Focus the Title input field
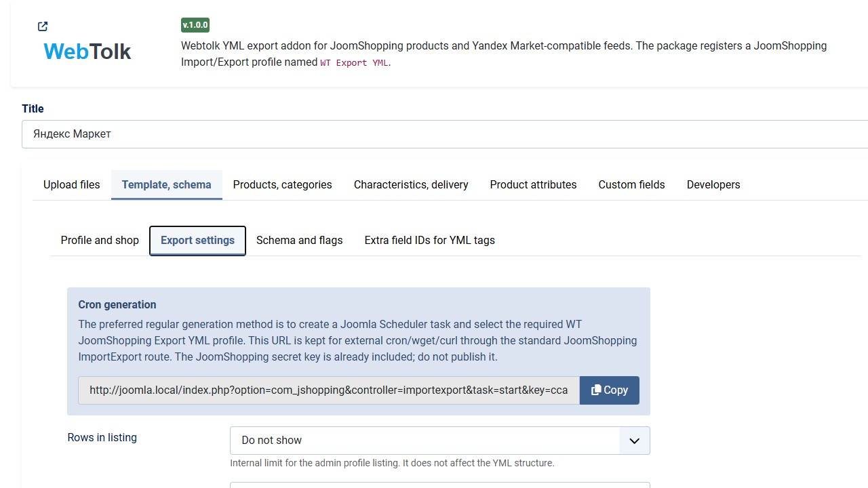Screen dimensions: 868x488 coord(445,134)
